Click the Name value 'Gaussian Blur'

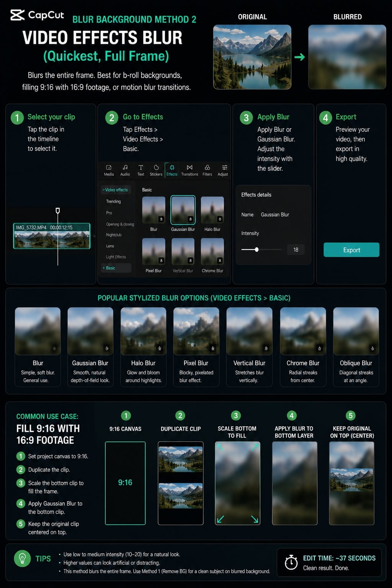click(x=275, y=215)
